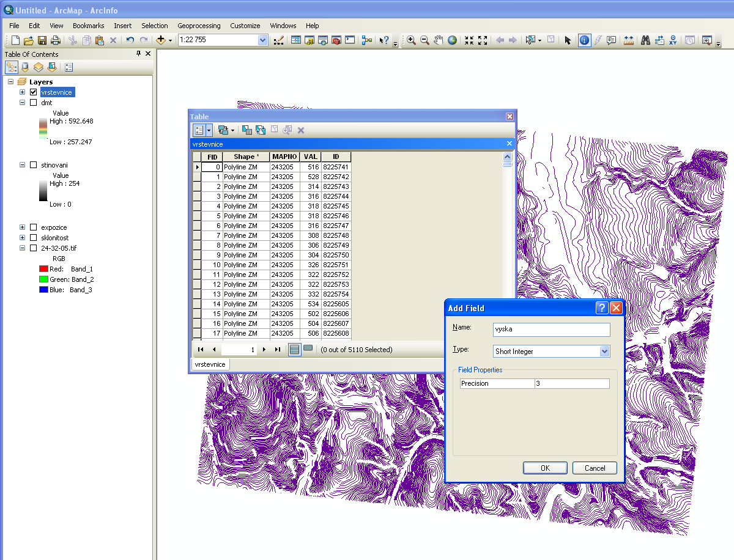The image size is (734, 560).
Task: Open a map document with folder icon
Action: click(29, 40)
